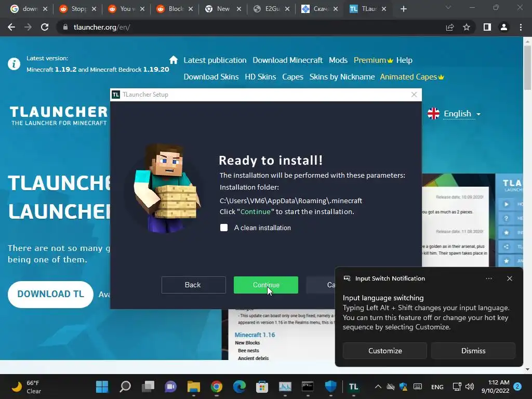Close the TLauncher Setup dialog
The image size is (532, 399).
coord(414,95)
